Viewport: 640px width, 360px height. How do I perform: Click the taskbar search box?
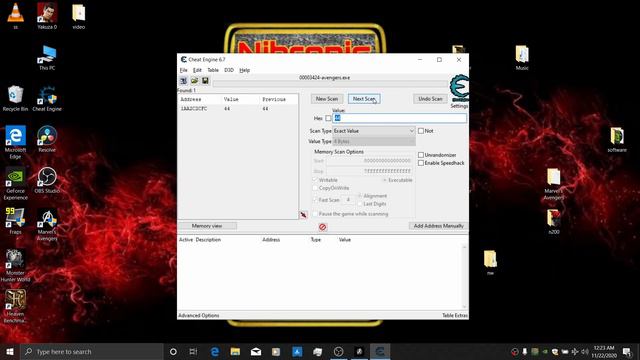(x=92, y=351)
